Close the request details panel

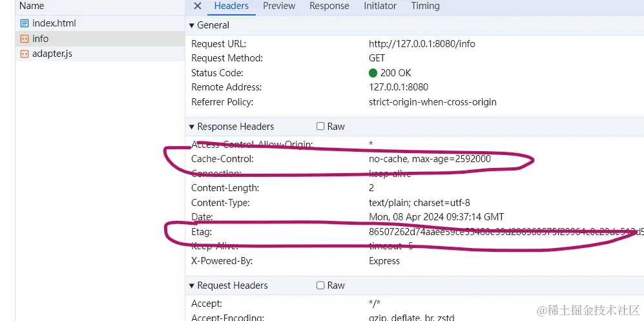pyautogui.click(x=198, y=6)
